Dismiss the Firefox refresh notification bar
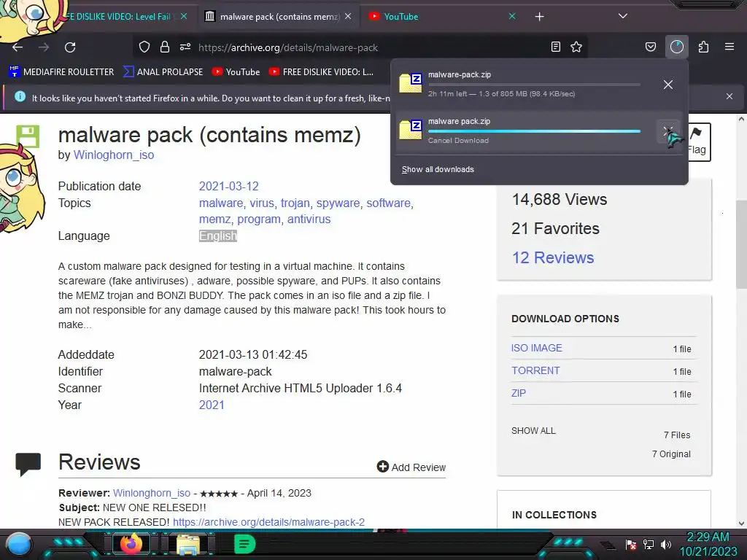 point(729,96)
